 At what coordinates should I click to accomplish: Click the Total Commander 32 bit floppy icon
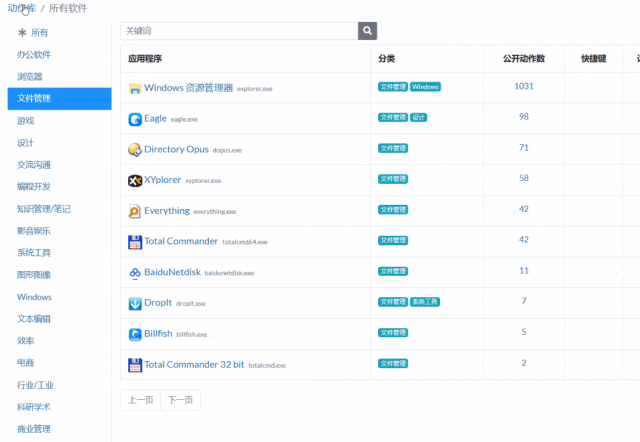[x=135, y=365]
